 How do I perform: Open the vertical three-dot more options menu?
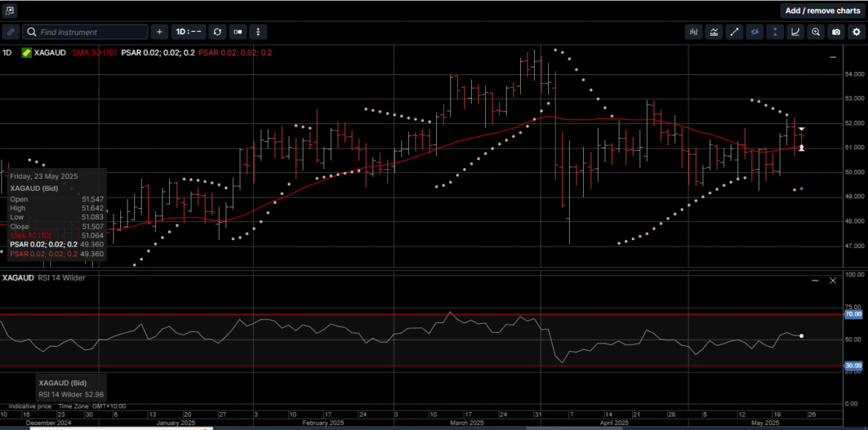pyautogui.click(x=257, y=32)
